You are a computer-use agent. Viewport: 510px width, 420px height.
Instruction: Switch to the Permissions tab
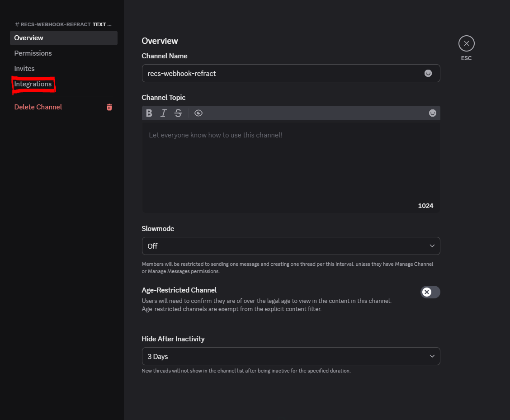pyautogui.click(x=33, y=53)
